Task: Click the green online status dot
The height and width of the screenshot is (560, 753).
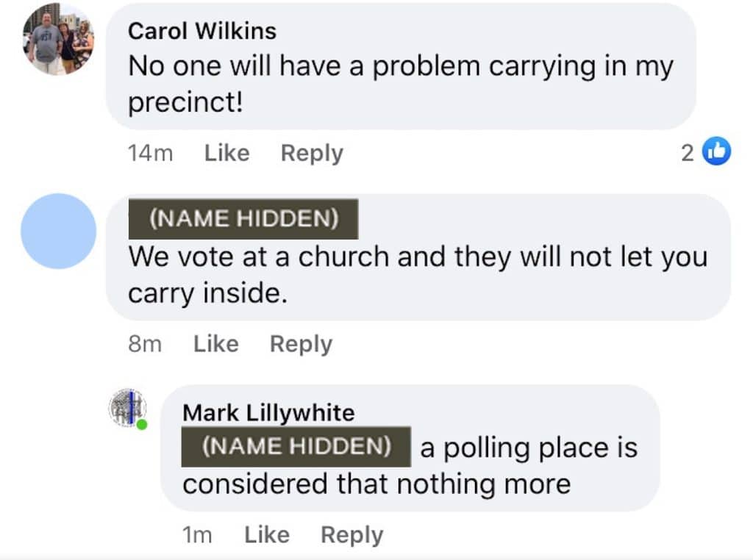Action: point(141,424)
